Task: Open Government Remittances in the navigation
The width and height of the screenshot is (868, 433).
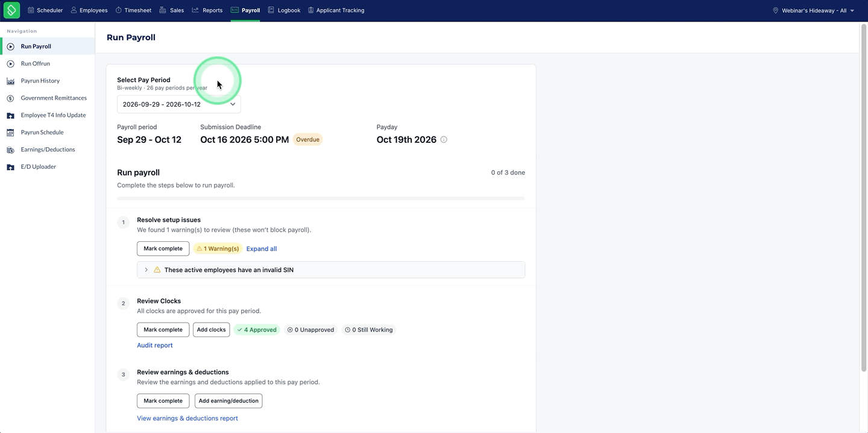Action: [x=48, y=98]
